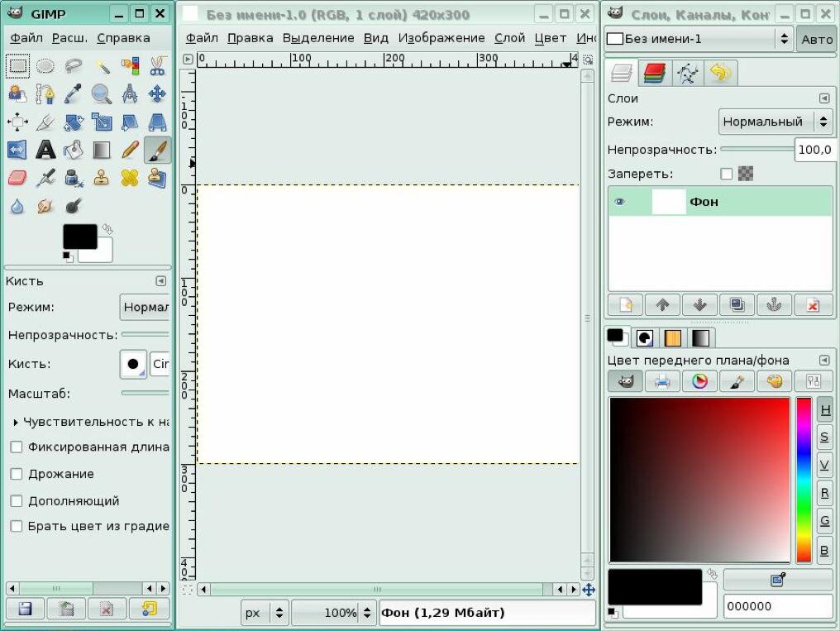Select the Eraser tool

tap(17, 178)
